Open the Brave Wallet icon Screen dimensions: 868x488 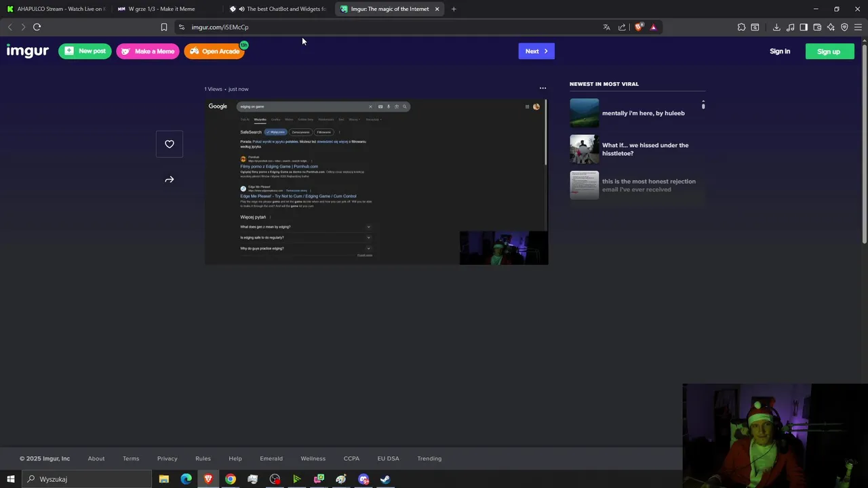[x=817, y=27]
